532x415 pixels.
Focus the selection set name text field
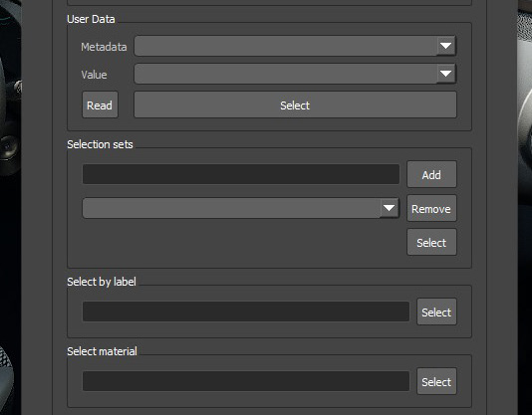(241, 174)
